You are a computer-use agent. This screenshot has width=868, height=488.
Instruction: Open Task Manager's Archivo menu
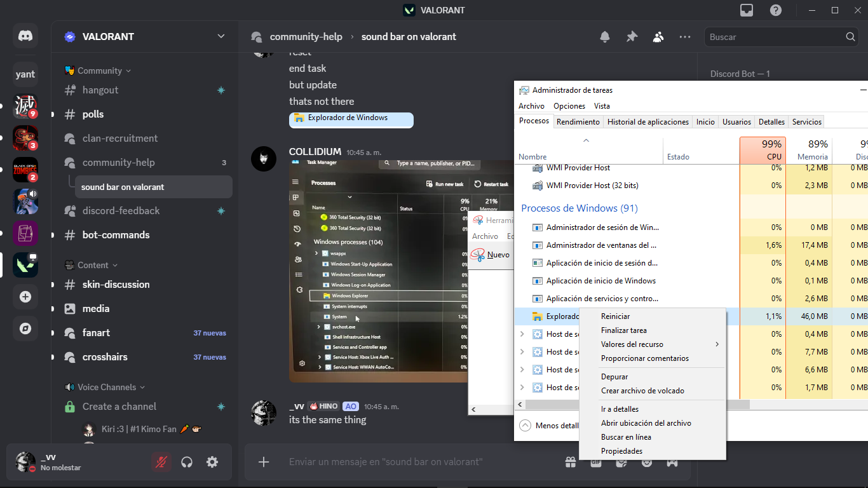[x=531, y=106]
